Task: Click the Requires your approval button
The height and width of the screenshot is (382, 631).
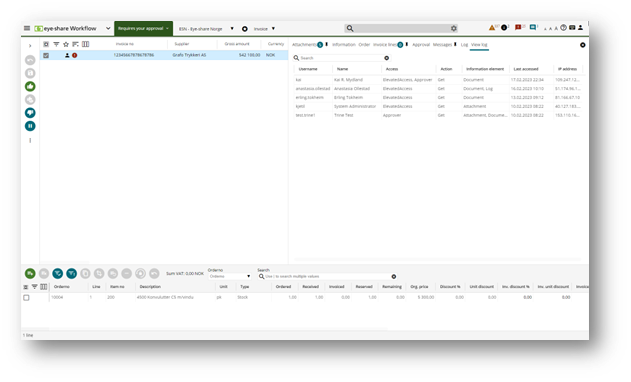Action: [x=144, y=29]
